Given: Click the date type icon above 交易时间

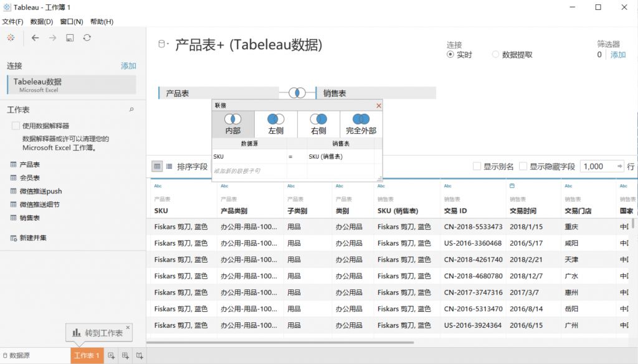Looking at the screenshot, I should (x=512, y=185).
